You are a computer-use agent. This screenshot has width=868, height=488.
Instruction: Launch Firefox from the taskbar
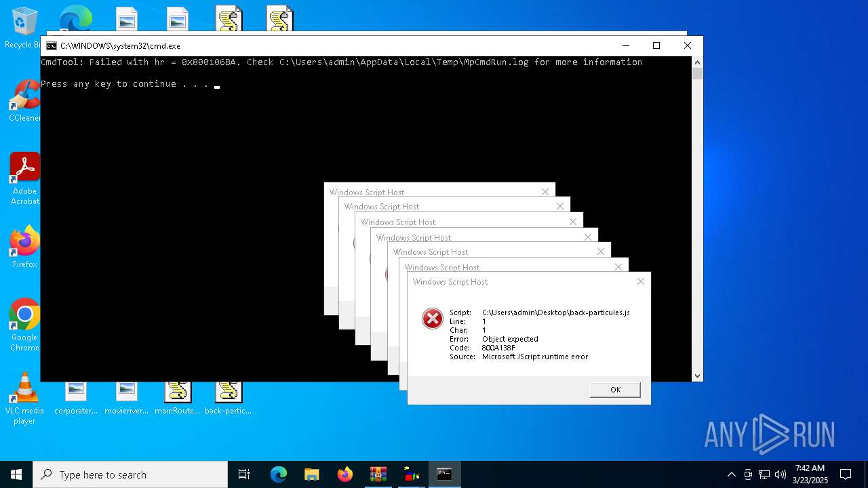(345, 474)
